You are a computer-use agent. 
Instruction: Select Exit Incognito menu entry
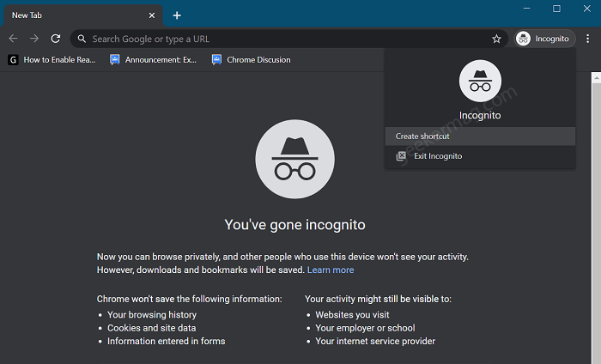click(x=480, y=156)
